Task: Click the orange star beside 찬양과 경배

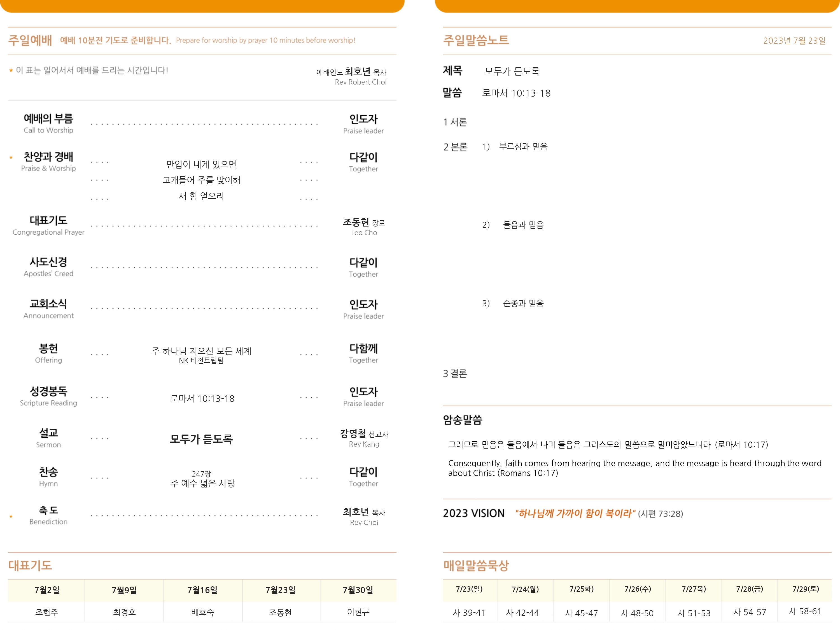Action: click(x=11, y=157)
